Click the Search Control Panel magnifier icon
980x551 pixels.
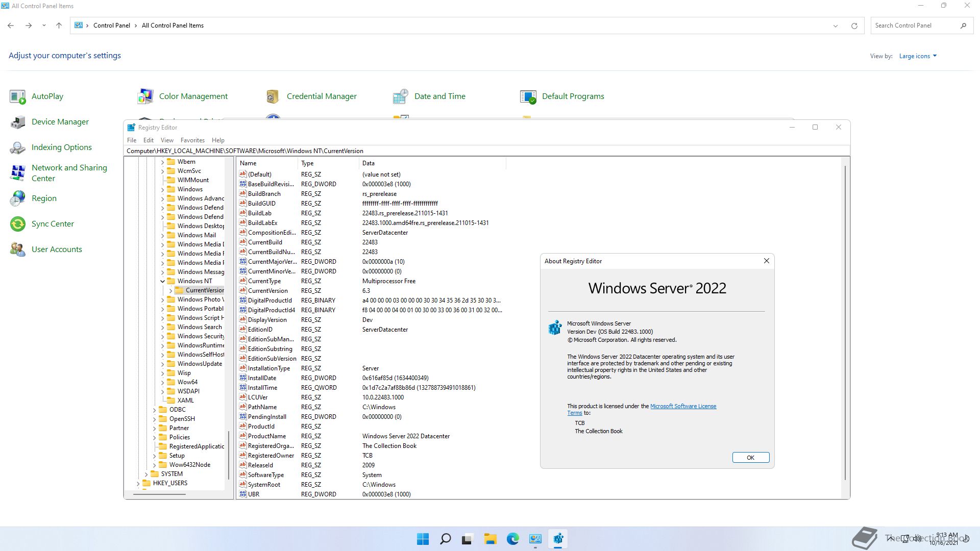963,26
